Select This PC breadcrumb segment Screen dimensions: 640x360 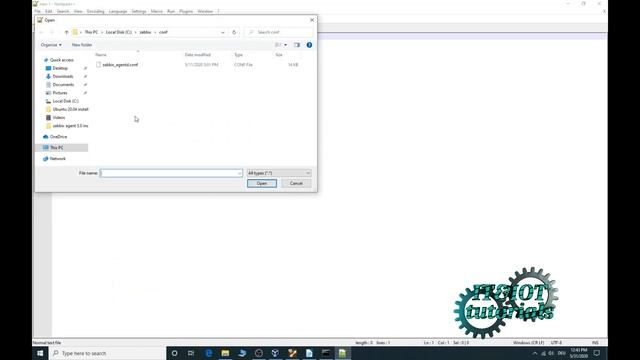pos(91,32)
